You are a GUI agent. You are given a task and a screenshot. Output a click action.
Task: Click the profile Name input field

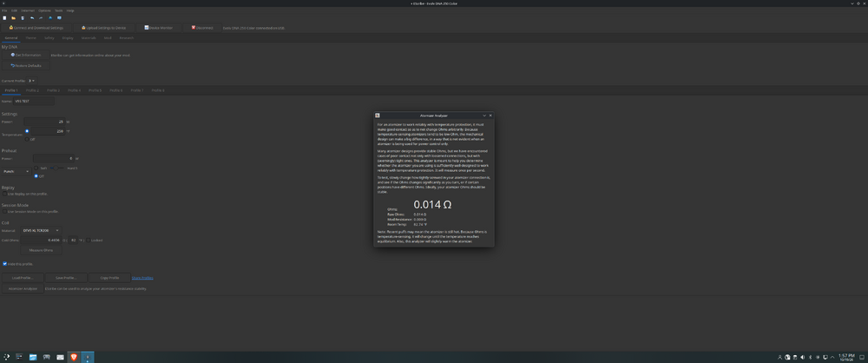(x=34, y=102)
